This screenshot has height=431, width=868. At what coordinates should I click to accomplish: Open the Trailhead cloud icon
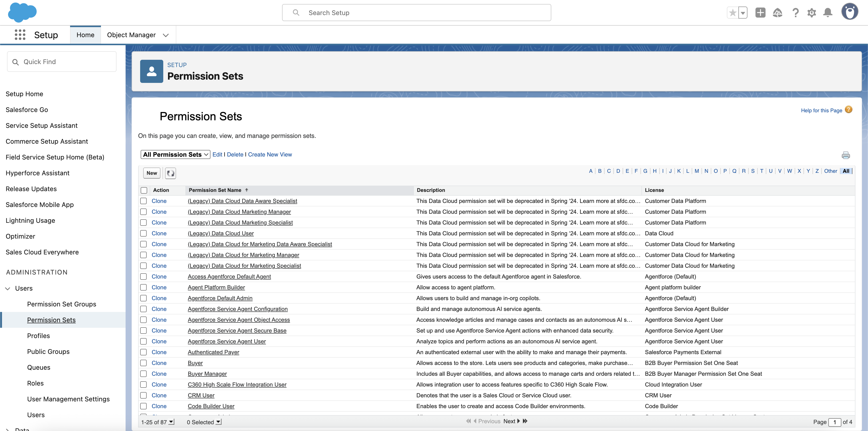point(778,13)
